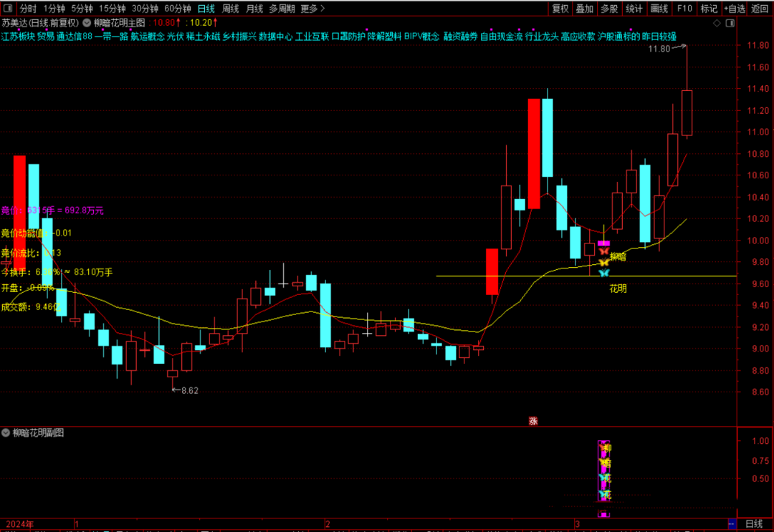Viewport: 774px width, 532px height.
Task: Open the 自由现金流 tag
Action: tap(501, 37)
